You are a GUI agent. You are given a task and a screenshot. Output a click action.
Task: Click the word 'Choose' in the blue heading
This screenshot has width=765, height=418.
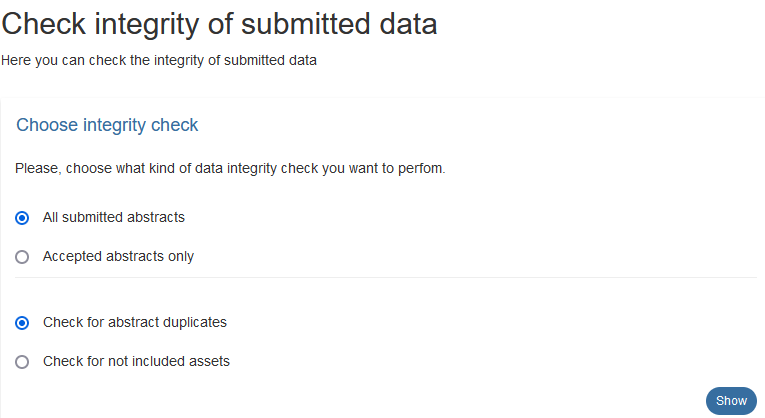point(47,125)
